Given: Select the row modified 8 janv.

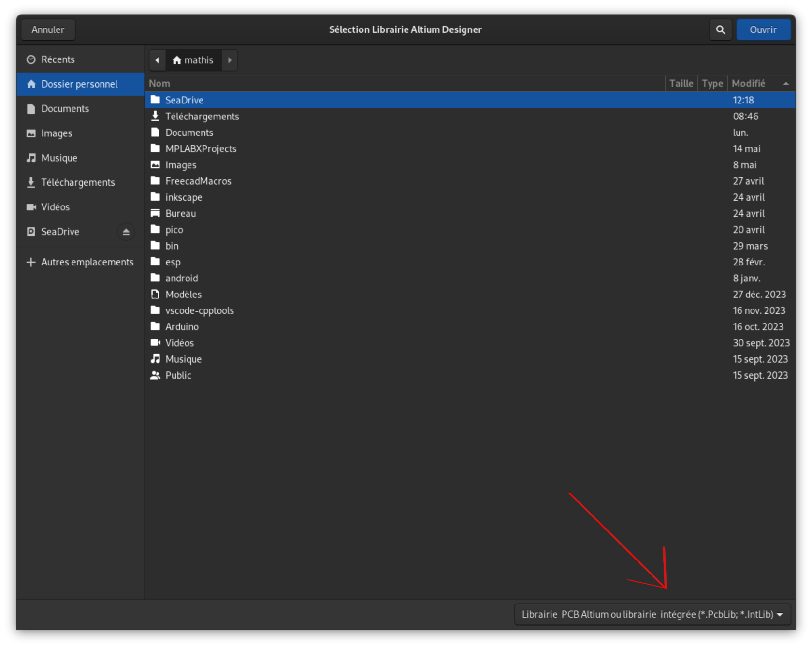Looking at the screenshot, I should click(470, 278).
